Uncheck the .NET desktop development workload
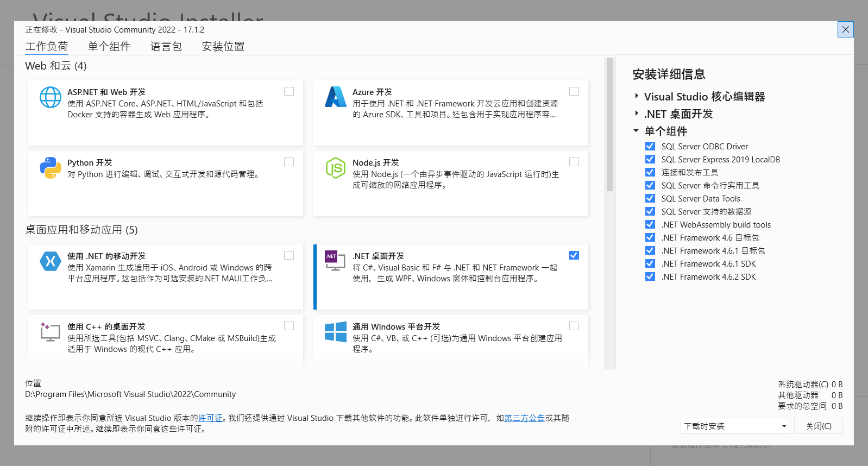This screenshot has width=868, height=466. pos(574,255)
